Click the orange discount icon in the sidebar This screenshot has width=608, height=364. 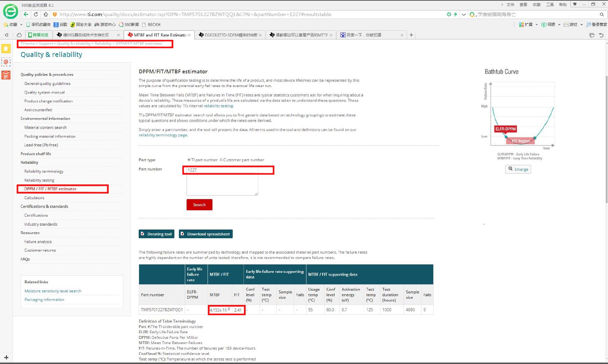[x=6, y=75]
